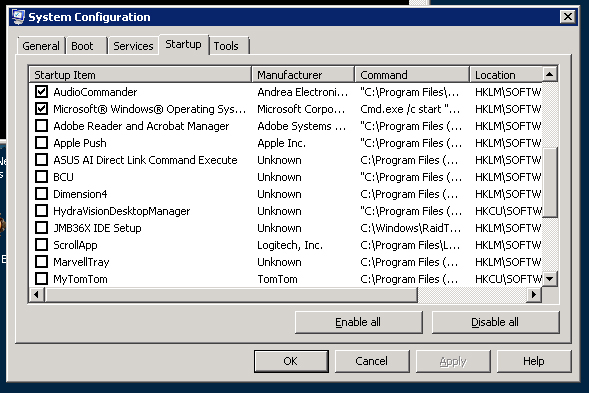Tick the MyTomTom checkbox

(41, 279)
